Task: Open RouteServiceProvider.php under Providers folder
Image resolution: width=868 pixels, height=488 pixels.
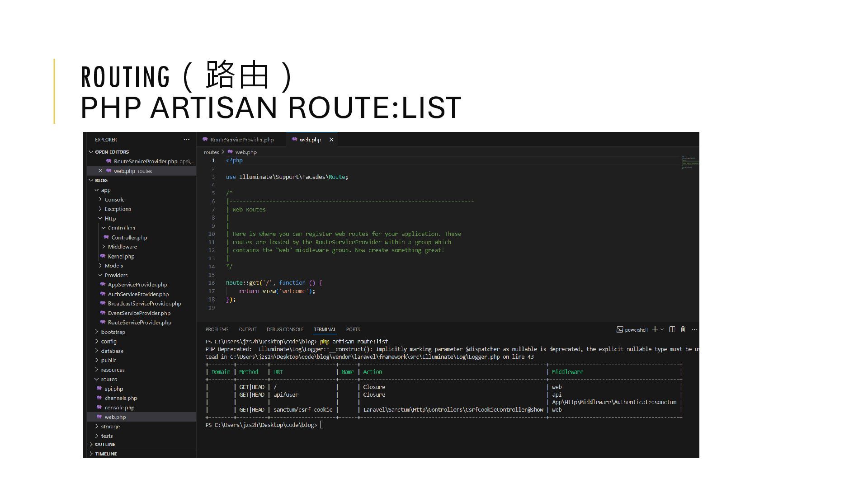Action: tap(139, 323)
